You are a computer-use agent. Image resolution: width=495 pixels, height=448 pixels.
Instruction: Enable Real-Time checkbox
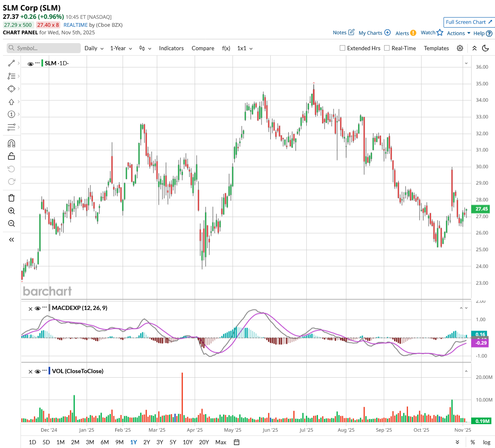(x=387, y=48)
